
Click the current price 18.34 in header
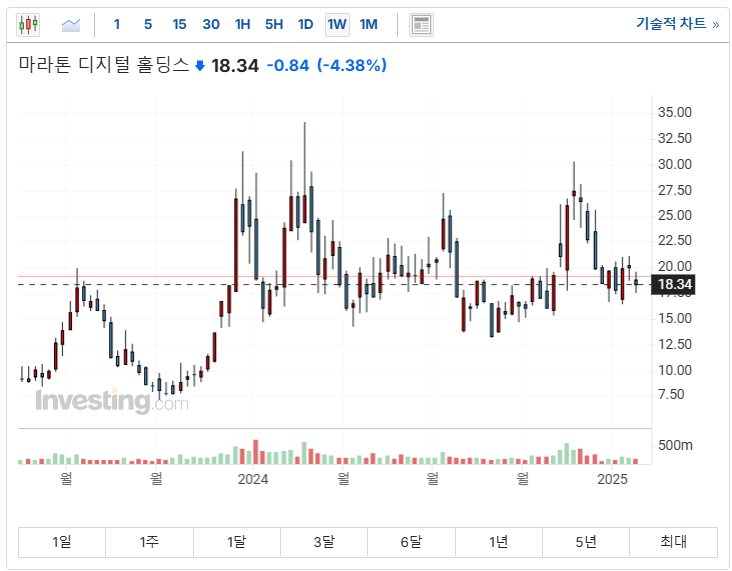click(235, 65)
